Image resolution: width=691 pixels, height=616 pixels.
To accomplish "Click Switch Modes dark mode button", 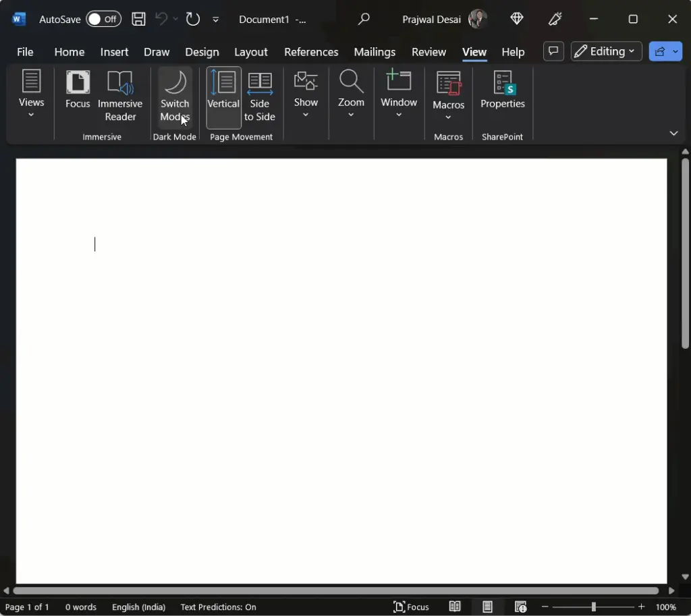I will pyautogui.click(x=175, y=96).
